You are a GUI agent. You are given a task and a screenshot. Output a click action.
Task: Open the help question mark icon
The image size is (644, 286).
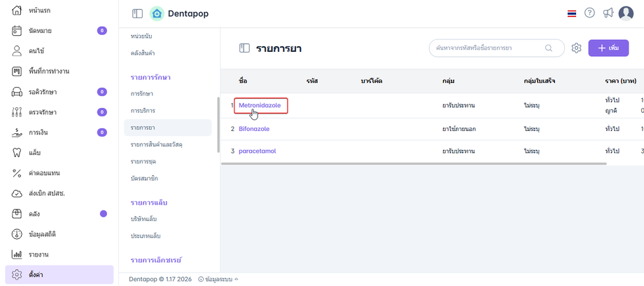pos(589,13)
